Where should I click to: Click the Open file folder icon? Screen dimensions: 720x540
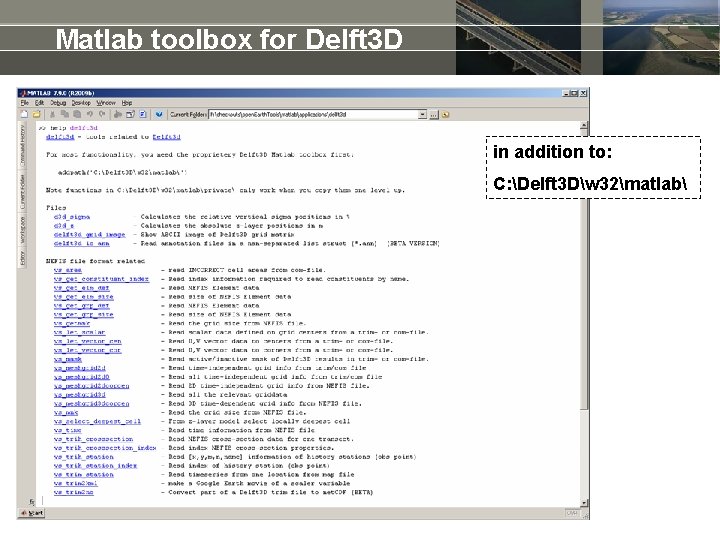pos(36,114)
